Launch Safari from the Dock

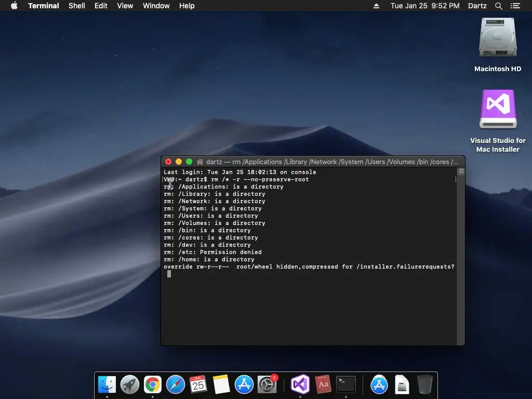(176, 384)
